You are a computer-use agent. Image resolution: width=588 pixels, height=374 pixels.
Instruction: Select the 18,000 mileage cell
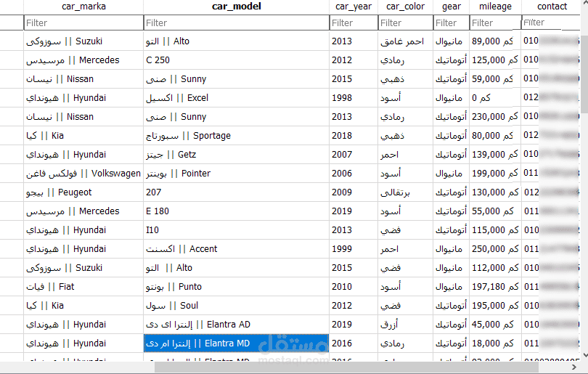click(x=495, y=343)
